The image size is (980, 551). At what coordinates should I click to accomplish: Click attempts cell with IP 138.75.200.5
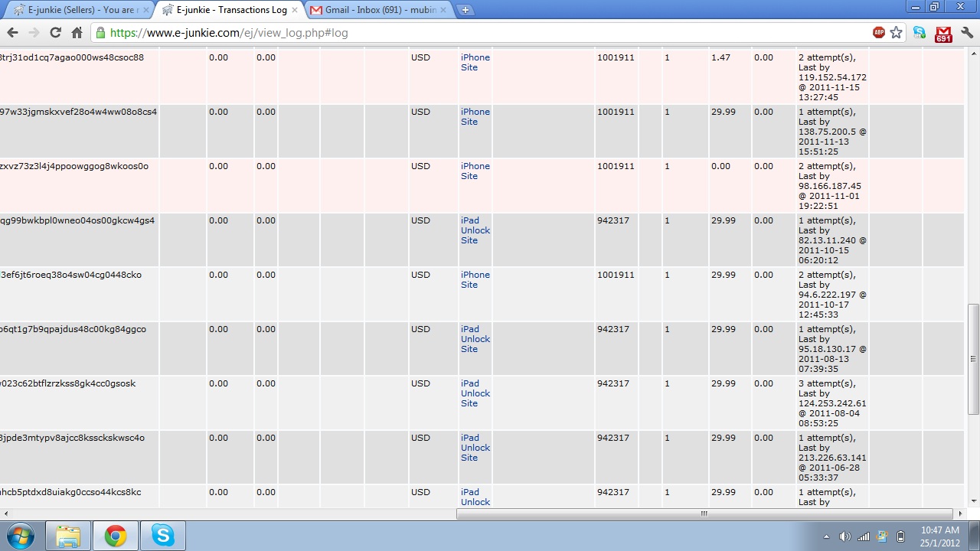(x=832, y=132)
